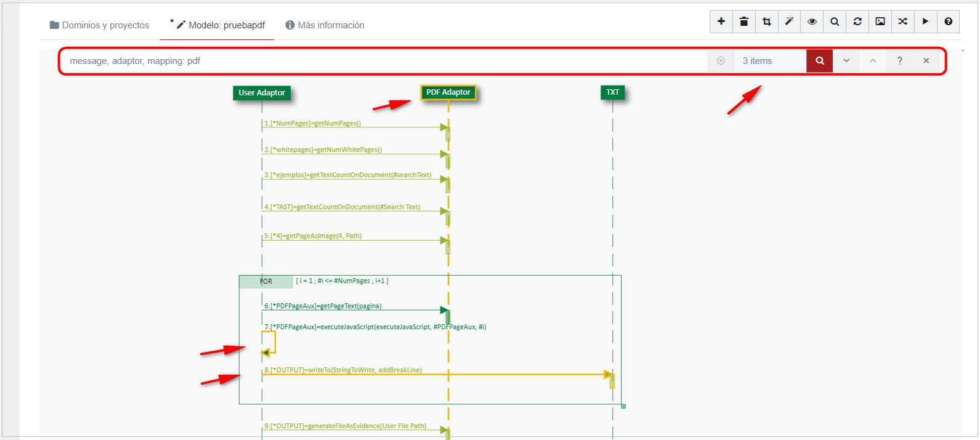Click the shuffle arrows icon
Screen dimensions: 980x440
click(903, 22)
